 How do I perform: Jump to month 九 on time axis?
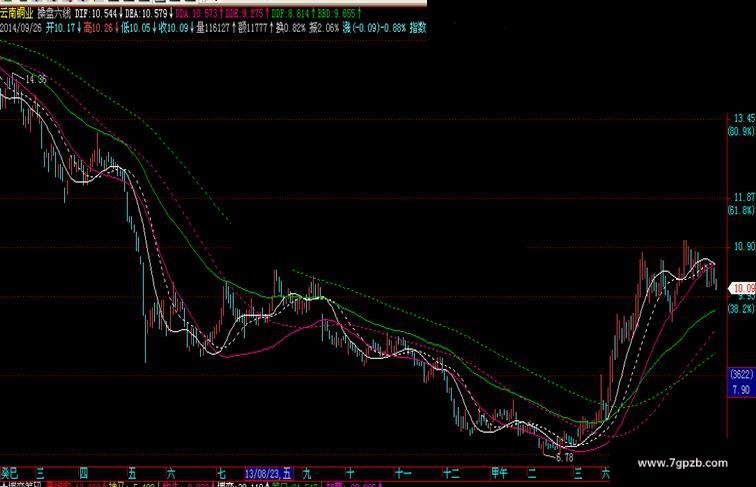pyautogui.click(x=307, y=473)
